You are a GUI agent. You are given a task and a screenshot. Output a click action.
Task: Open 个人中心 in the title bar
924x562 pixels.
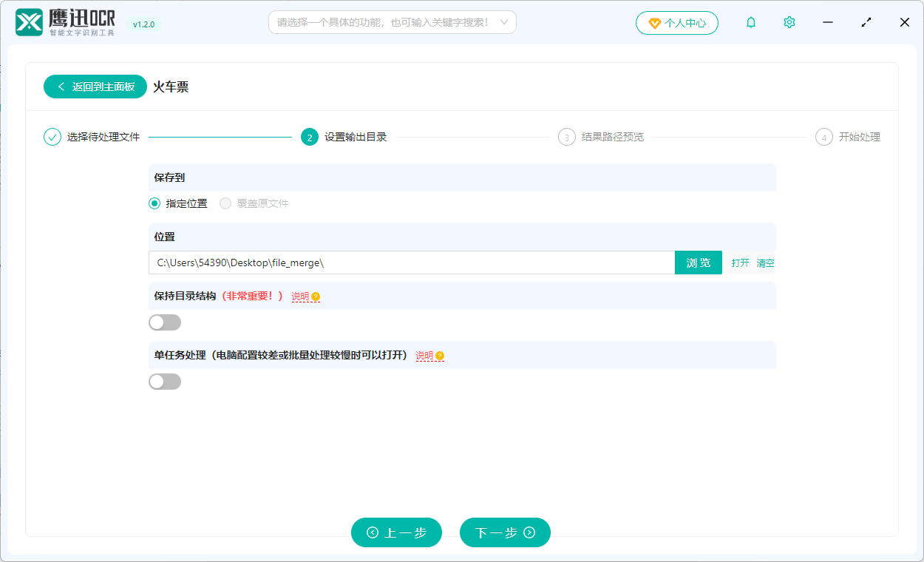pyautogui.click(x=677, y=22)
